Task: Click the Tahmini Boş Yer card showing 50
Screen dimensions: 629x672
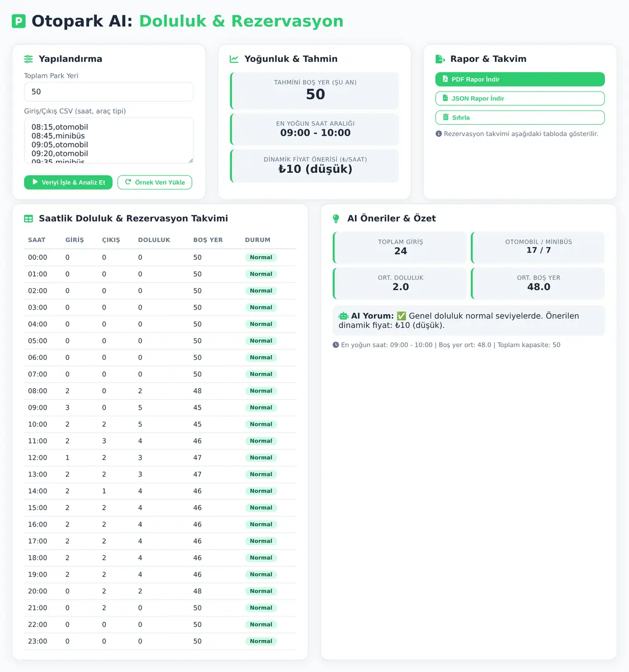Action: tap(314, 91)
